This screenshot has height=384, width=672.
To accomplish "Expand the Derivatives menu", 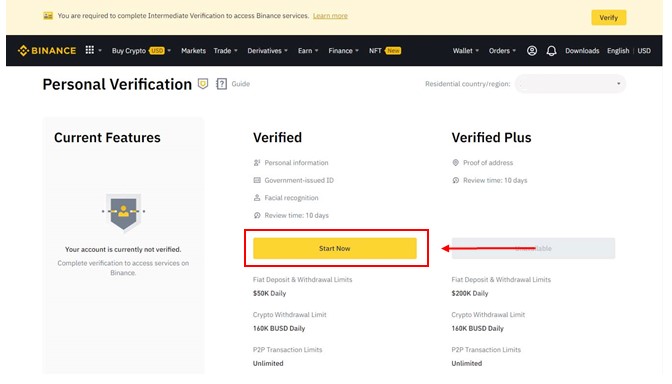I will (x=267, y=51).
